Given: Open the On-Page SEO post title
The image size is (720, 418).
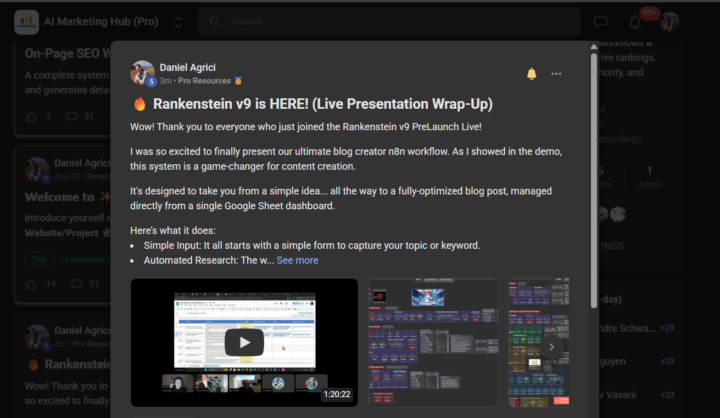Looking at the screenshot, I should [68, 53].
